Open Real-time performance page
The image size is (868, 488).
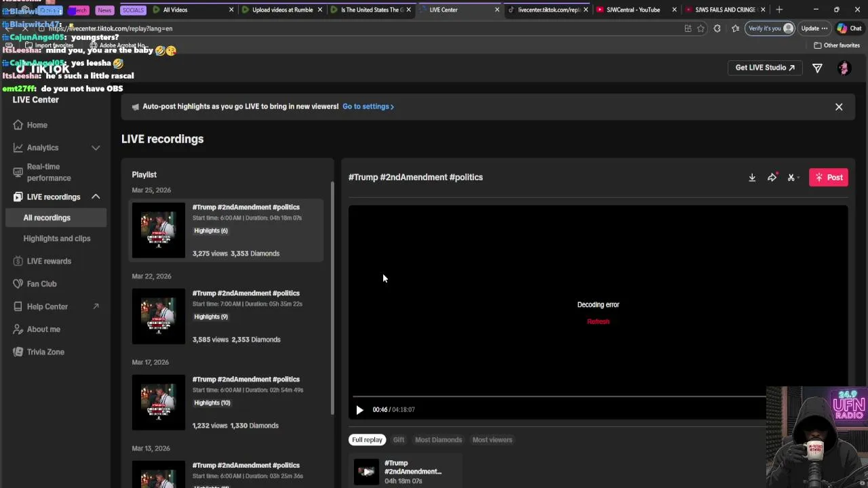pyautogui.click(x=49, y=172)
